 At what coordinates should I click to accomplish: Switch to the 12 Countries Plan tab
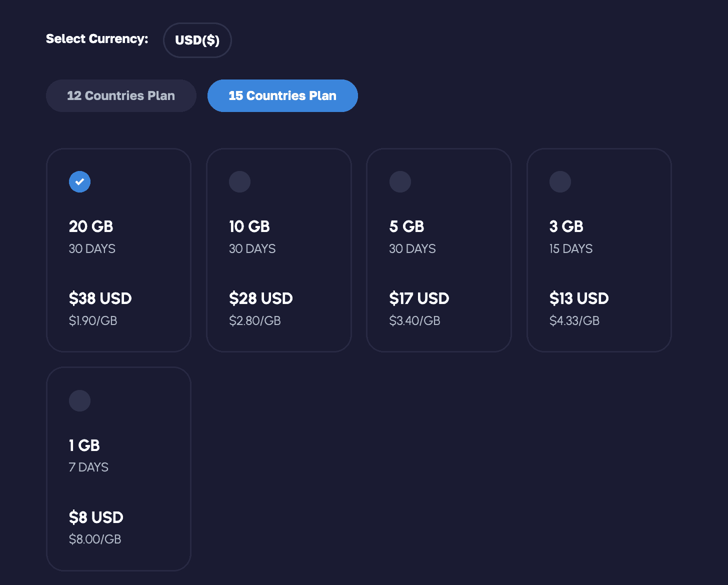pyautogui.click(x=121, y=95)
